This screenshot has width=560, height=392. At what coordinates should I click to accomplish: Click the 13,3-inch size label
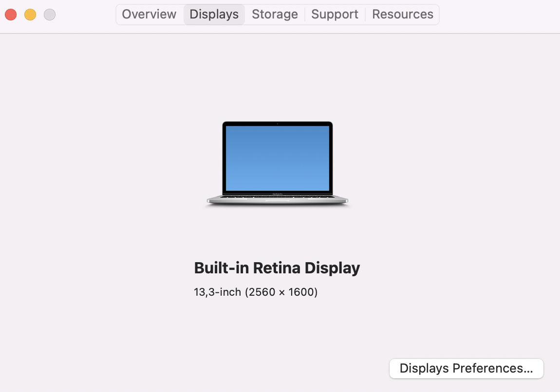[218, 292]
